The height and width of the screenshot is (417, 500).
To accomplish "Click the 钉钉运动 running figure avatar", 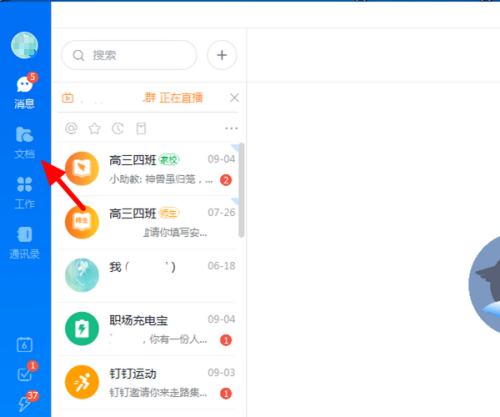I will 82,382.
